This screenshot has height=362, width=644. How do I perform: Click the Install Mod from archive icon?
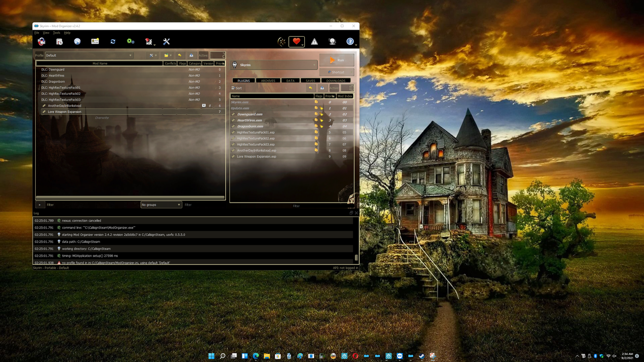[59, 42]
